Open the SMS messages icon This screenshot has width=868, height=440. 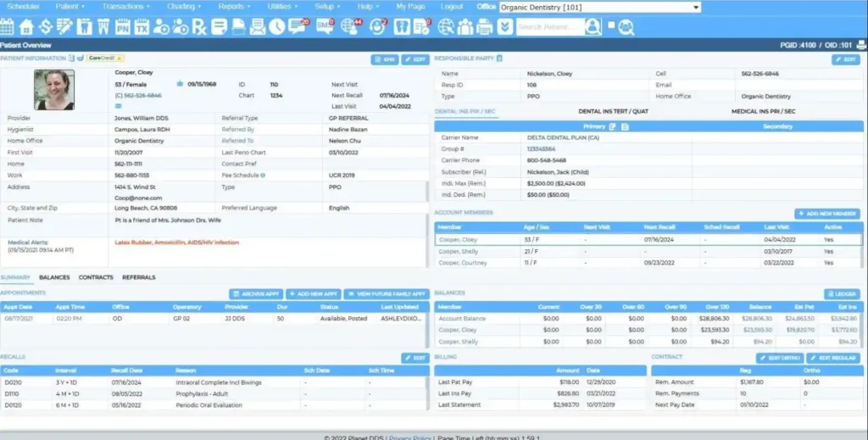pyautogui.click(x=325, y=26)
